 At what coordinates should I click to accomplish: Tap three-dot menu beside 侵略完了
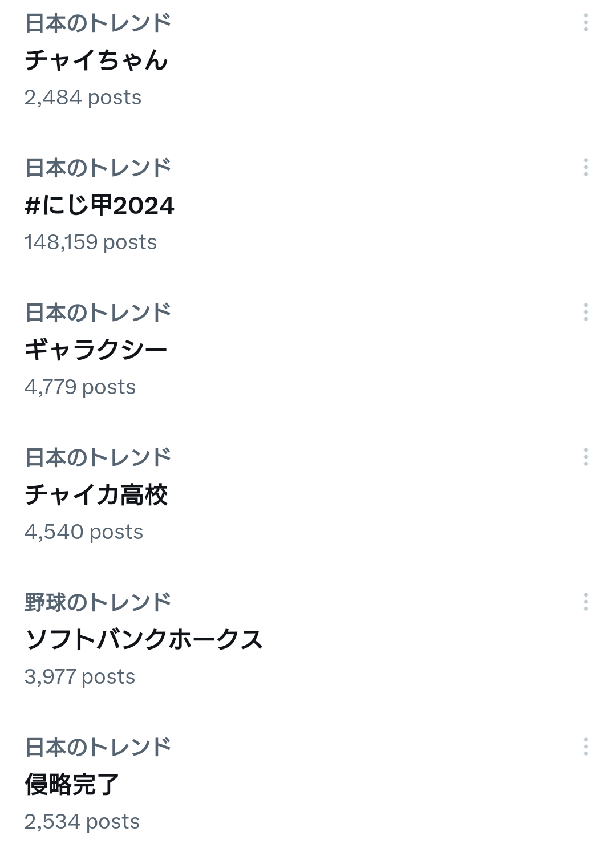pos(586,747)
